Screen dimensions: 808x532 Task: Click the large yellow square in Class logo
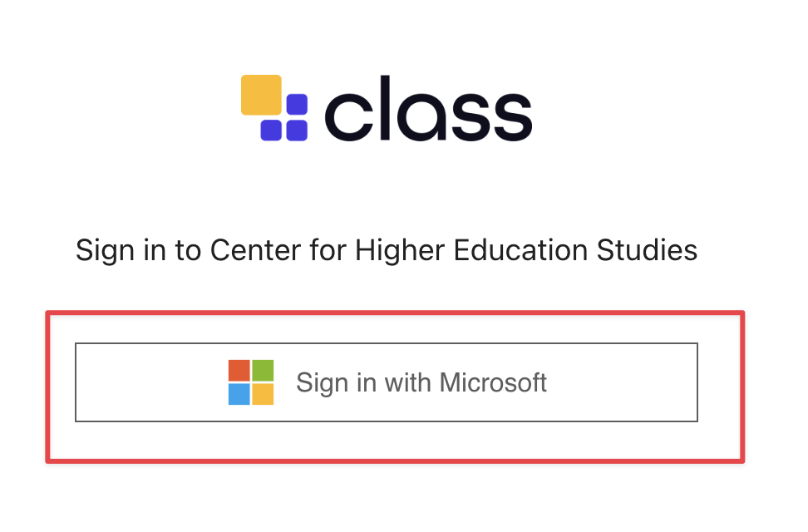261,95
